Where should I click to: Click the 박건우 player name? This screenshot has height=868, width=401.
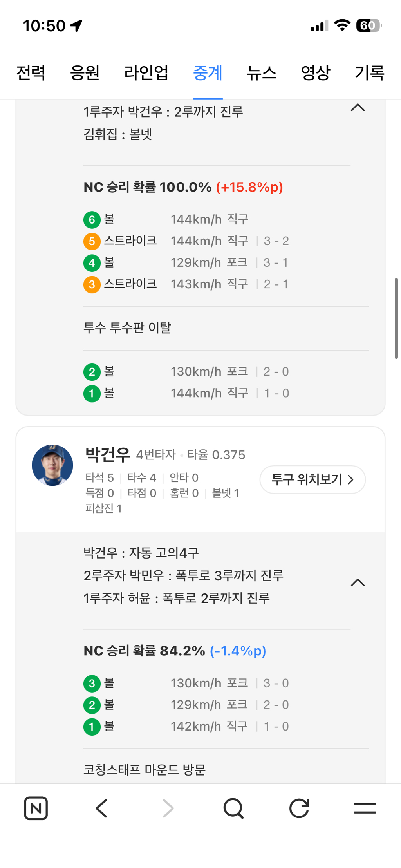pyautogui.click(x=108, y=454)
